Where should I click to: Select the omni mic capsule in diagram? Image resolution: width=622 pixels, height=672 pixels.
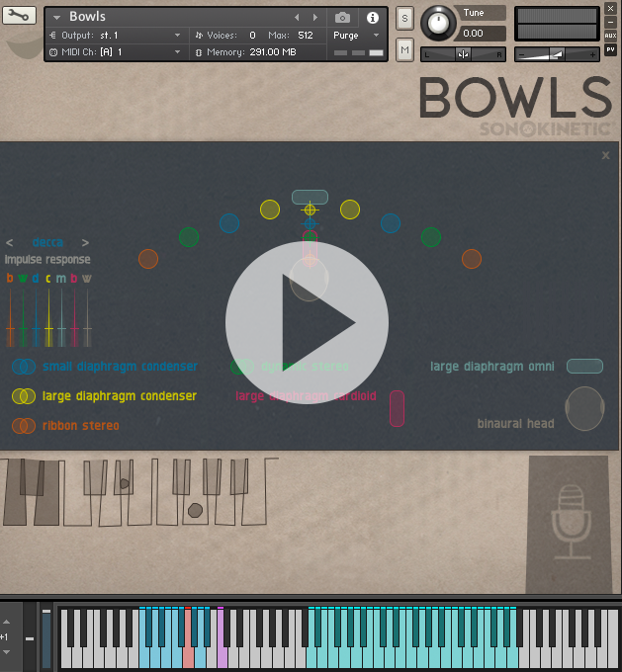(310, 197)
